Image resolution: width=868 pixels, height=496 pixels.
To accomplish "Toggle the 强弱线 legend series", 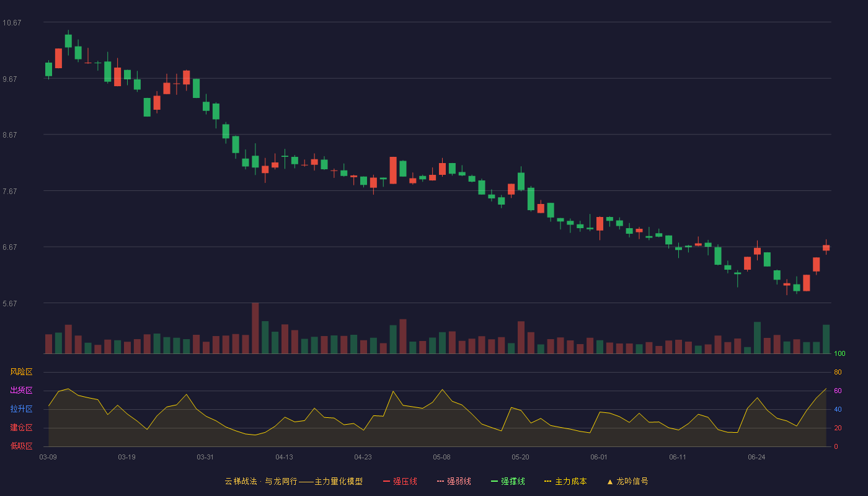I will 454,481.
